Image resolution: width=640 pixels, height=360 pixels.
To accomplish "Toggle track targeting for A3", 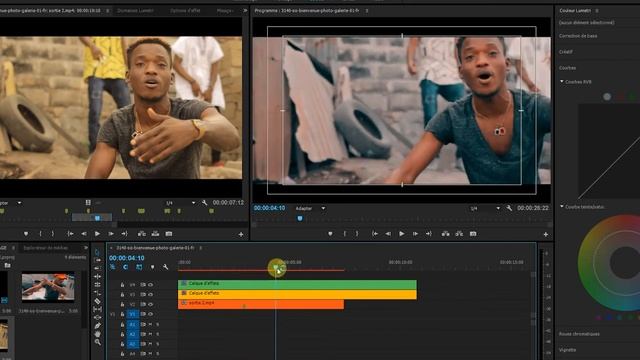I will (x=132, y=344).
